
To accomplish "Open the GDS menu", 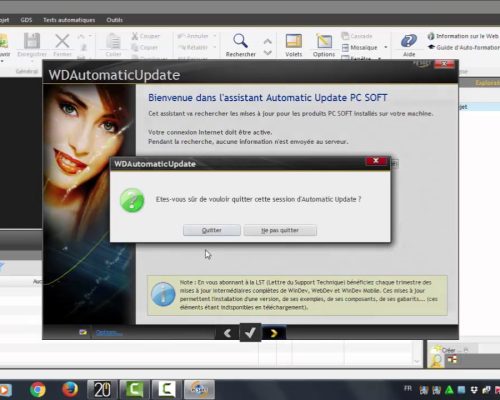I will (x=26, y=20).
